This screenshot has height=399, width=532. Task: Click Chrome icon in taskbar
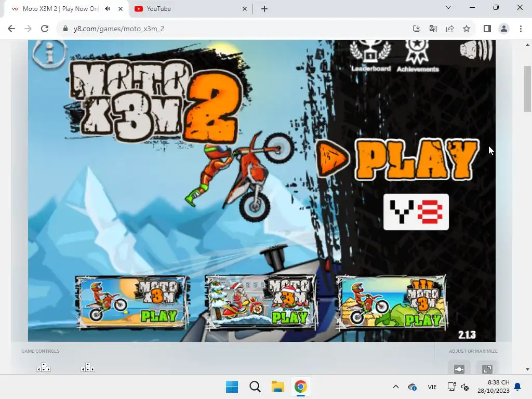(x=300, y=387)
